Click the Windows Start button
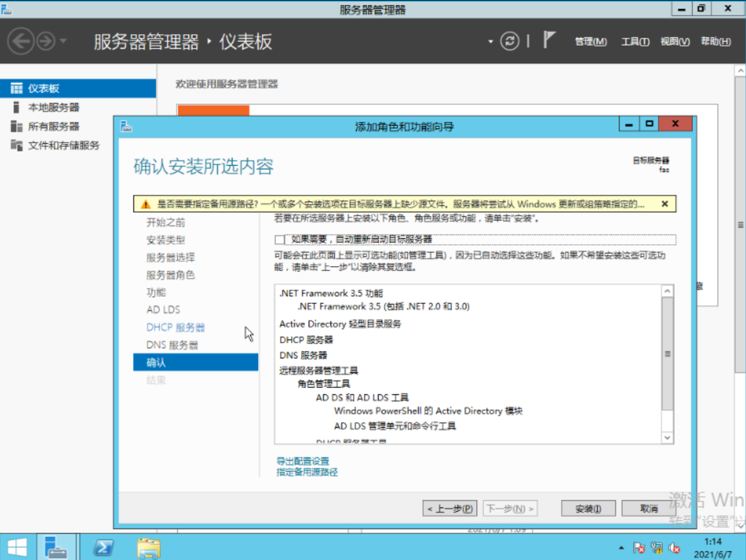746x560 pixels. coord(16,545)
